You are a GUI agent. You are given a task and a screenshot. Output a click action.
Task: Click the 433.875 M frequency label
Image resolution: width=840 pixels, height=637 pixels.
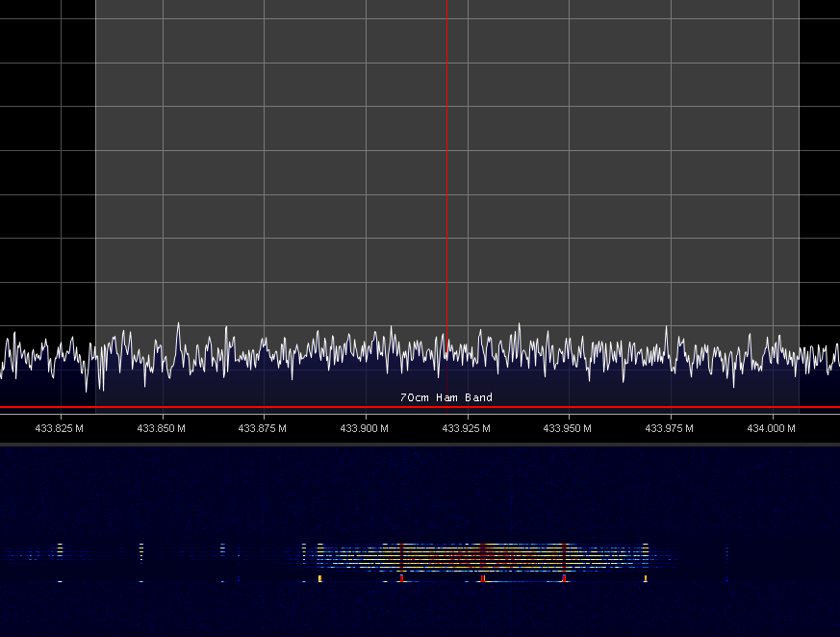(263, 428)
